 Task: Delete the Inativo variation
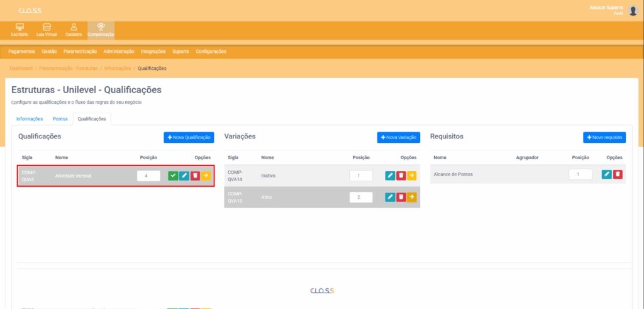[401, 176]
